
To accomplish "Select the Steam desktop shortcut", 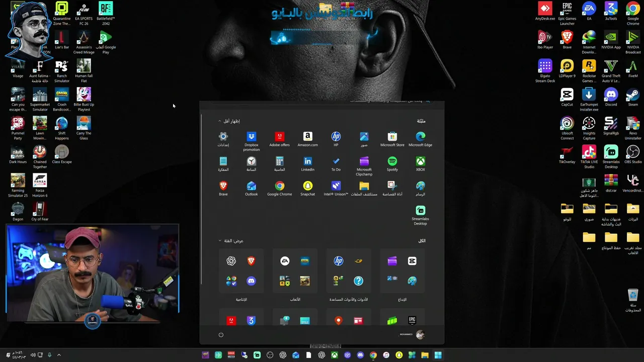I will (633, 98).
